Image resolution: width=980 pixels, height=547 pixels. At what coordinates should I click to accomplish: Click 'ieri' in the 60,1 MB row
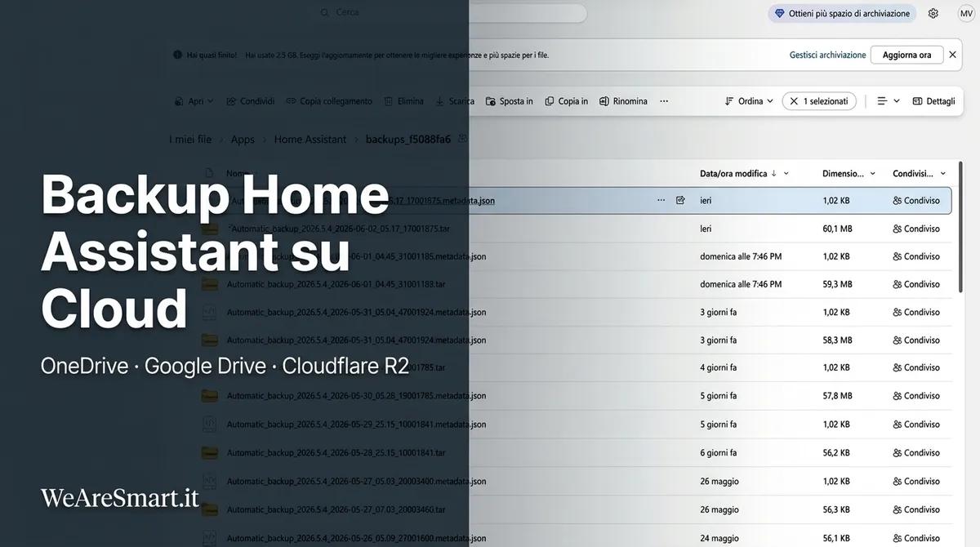click(706, 229)
